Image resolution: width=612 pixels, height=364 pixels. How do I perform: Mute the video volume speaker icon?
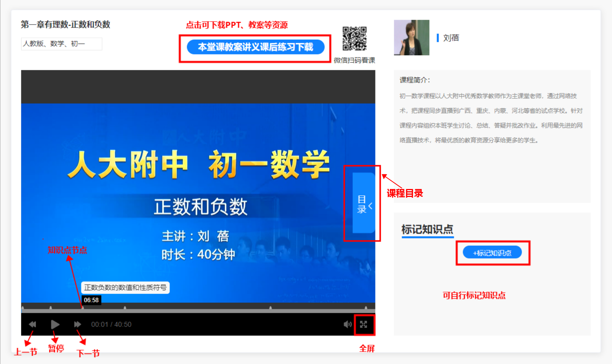pos(347,324)
